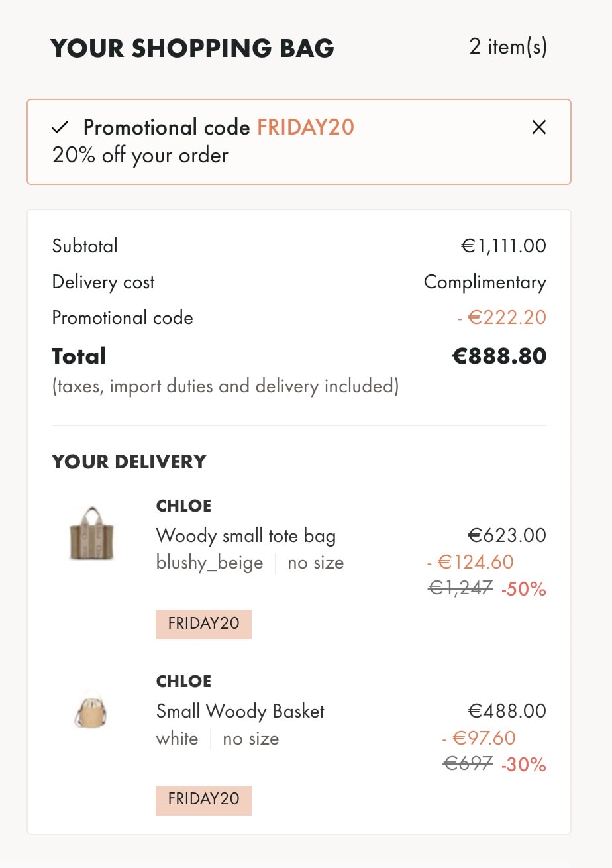Click the checkmark icon beside Promotional code
The height and width of the screenshot is (868, 612).
click(x=60, y=127)
